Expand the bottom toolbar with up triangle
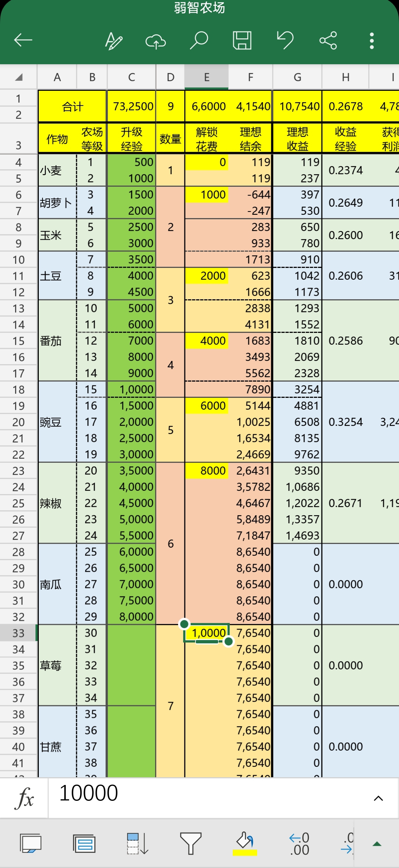This screenshot has height=868, width=399. click(x=377, y=844)
